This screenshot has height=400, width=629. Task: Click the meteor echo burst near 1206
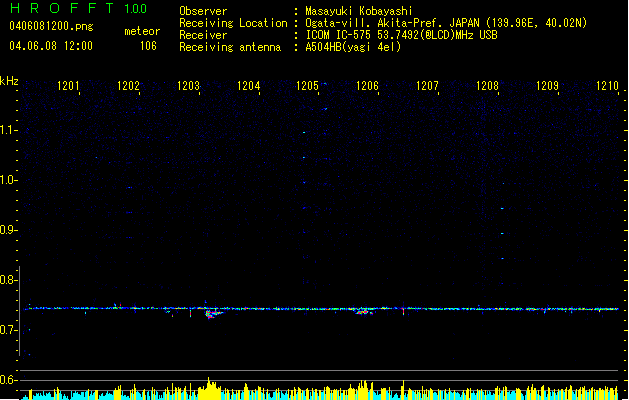pos(363,311)
